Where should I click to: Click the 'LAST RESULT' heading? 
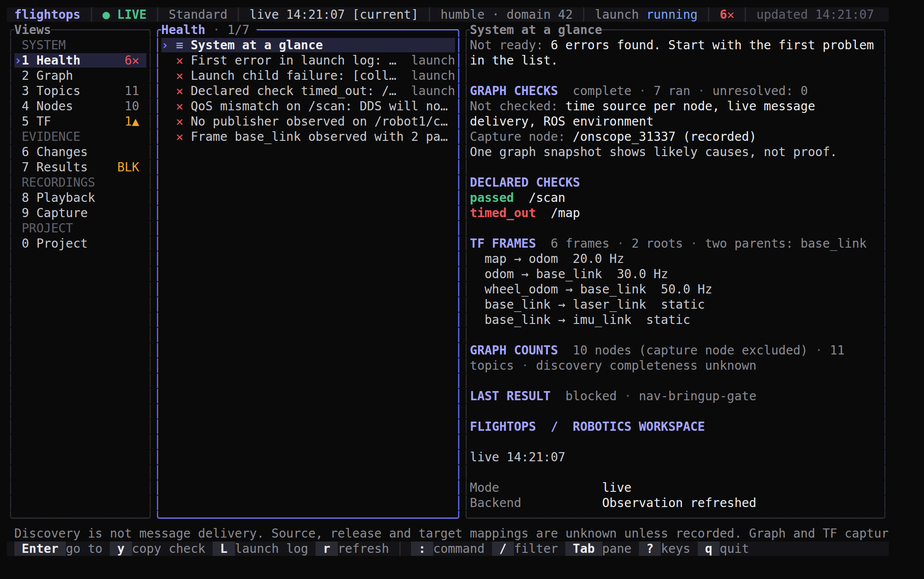[x=510, y=396]
